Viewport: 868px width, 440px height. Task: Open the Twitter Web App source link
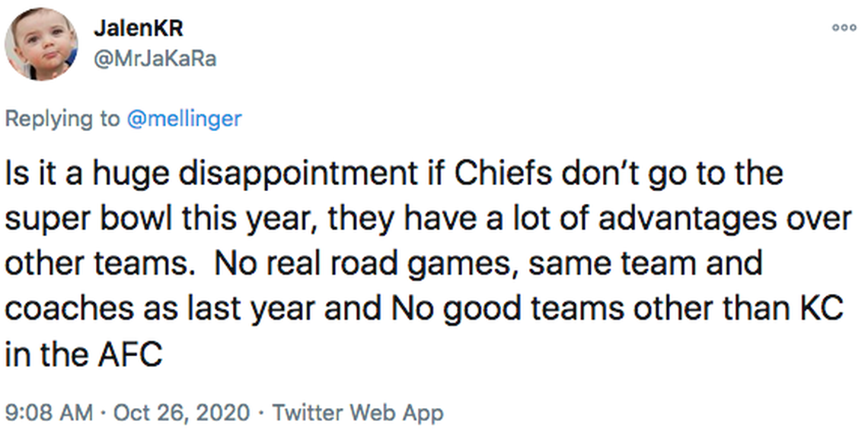358,413
